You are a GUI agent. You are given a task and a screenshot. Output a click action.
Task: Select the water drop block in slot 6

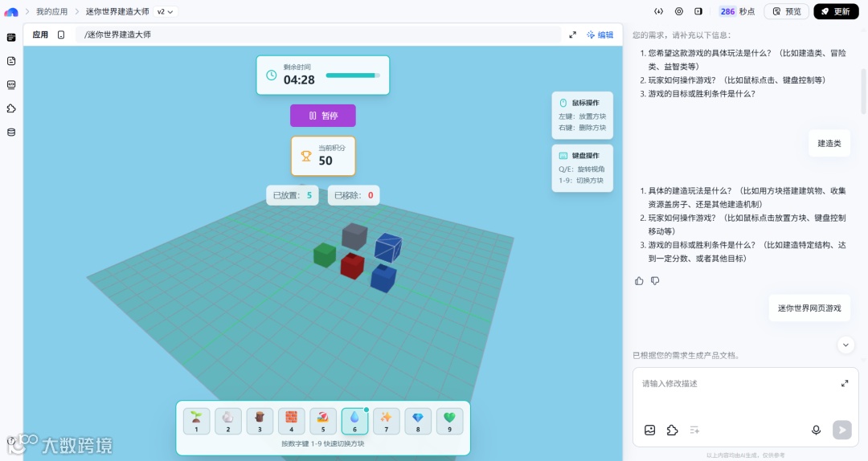pos(355,421)
